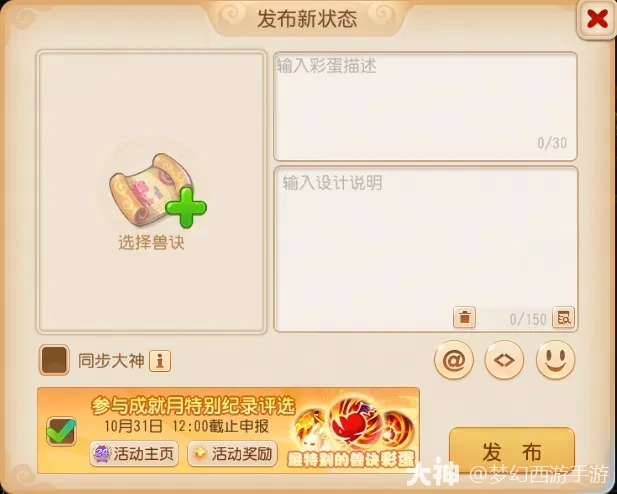617x494 pixels.
Task: Click the 参与成就月特别纪录评选 banner title
Action: [193, 405]
